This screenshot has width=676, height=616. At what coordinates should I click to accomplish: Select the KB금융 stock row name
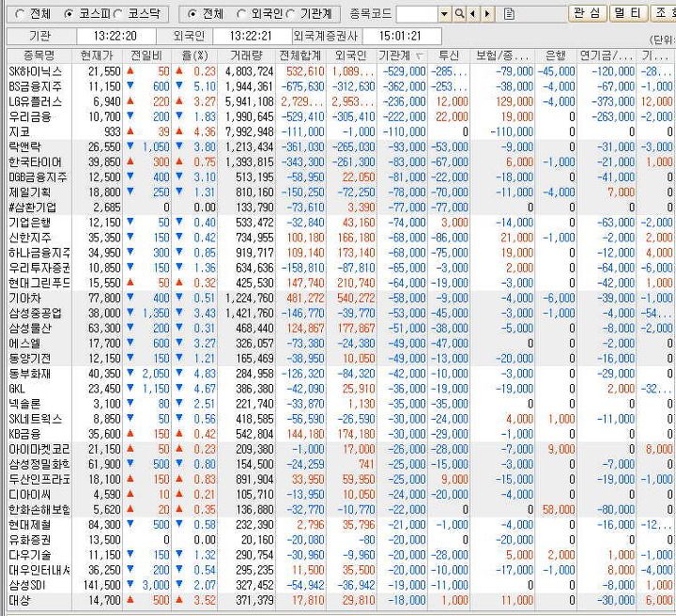[25, 434]
